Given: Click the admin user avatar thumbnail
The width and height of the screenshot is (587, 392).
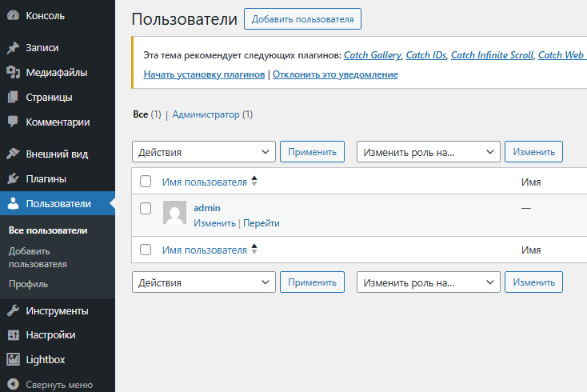Looking at the screenshot, I should point(174,213).
